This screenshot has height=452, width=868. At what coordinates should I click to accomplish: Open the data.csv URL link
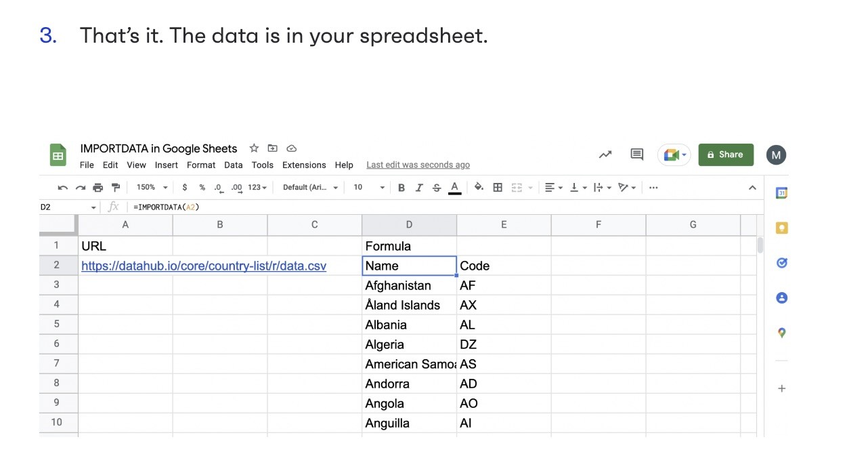tap(203, 266)
